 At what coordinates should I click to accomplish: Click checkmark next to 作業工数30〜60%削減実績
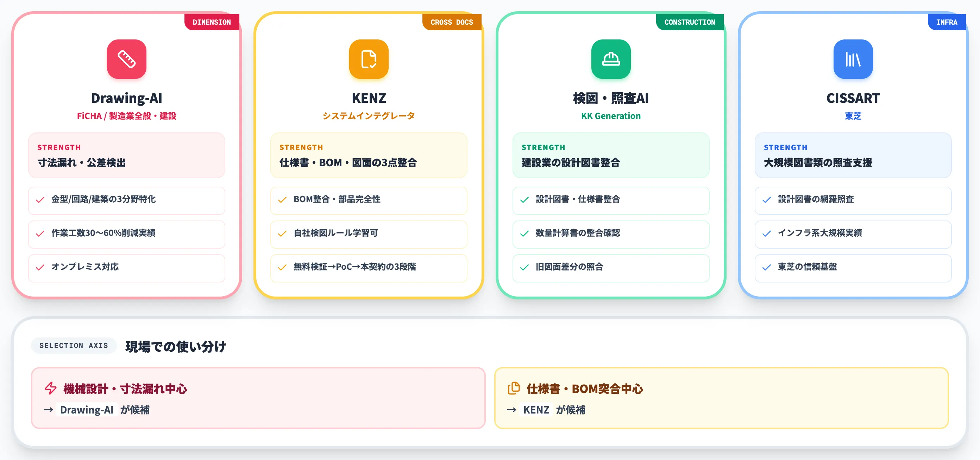pos(40,234)
